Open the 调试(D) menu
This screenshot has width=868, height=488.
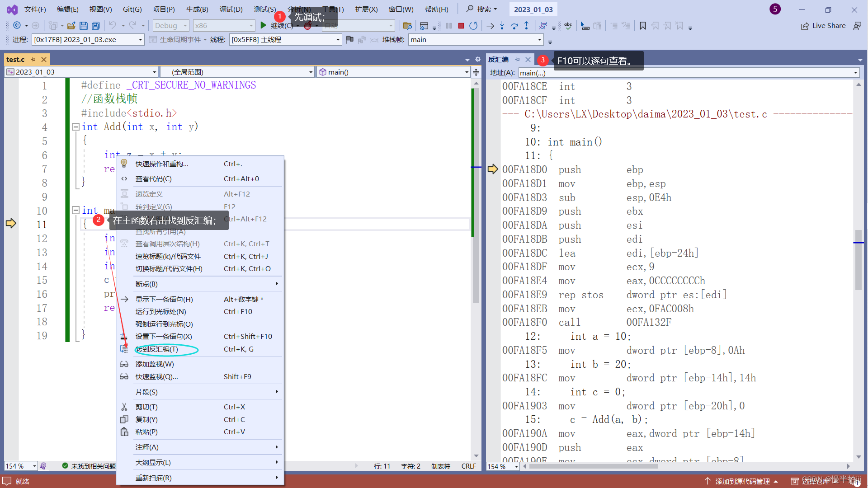(231, 9)
